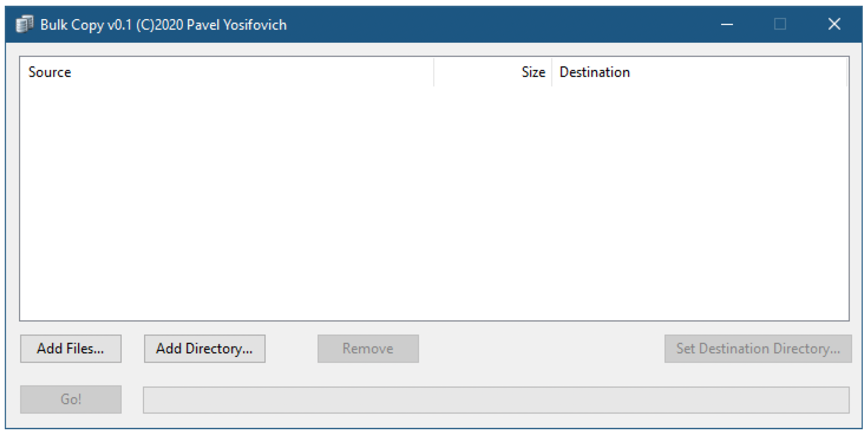Click blank space between Remove and Set Destination buttons
Viewport: 868px width, 434px height.
541,349
